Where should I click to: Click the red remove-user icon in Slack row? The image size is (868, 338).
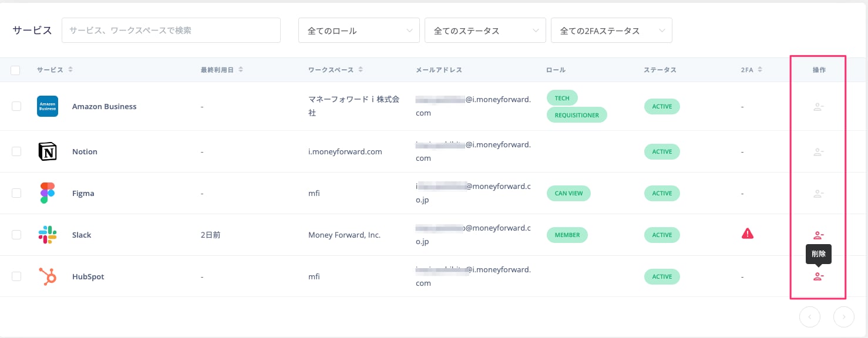(818, 235)
